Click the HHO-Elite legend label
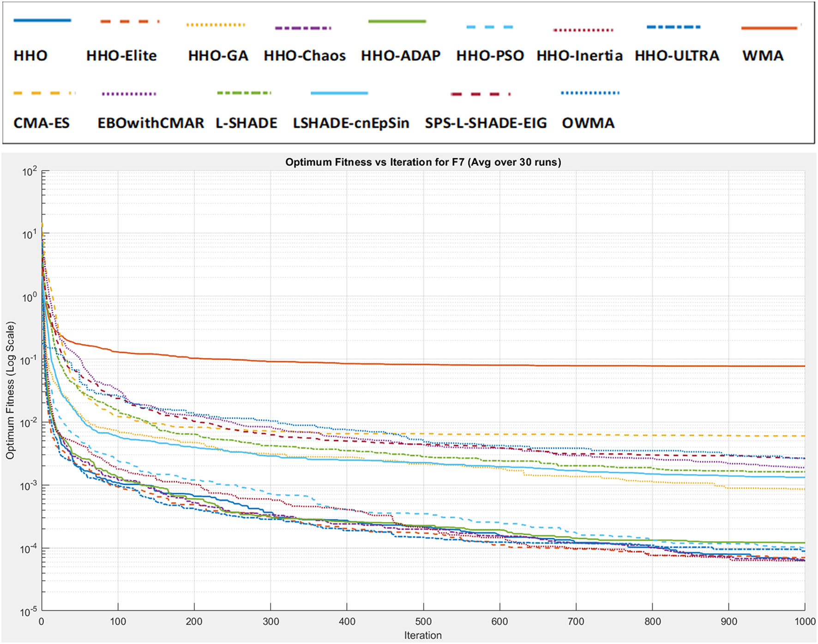The width and height of the screenshot is (818, 644). [x=121, y=56]
